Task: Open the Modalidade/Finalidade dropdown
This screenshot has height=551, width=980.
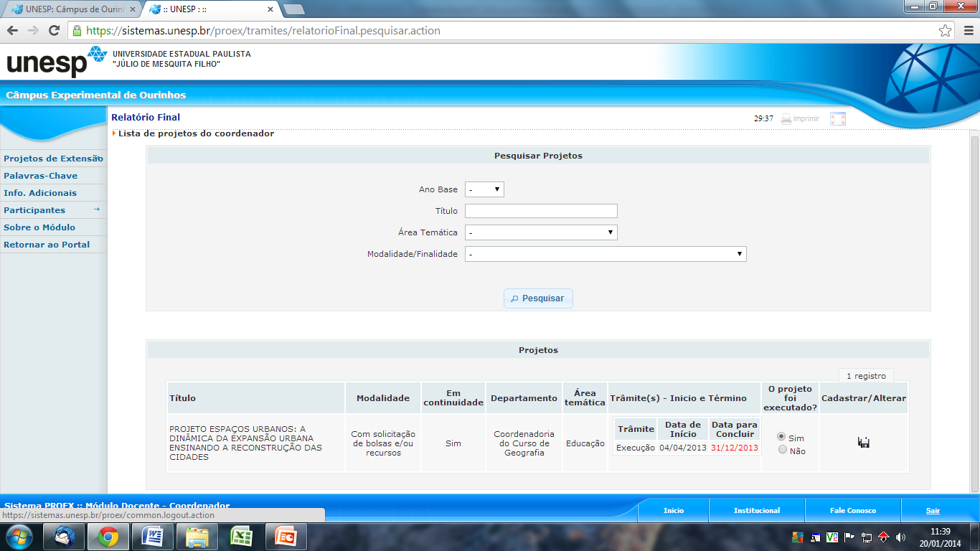Action: (606, 254)
